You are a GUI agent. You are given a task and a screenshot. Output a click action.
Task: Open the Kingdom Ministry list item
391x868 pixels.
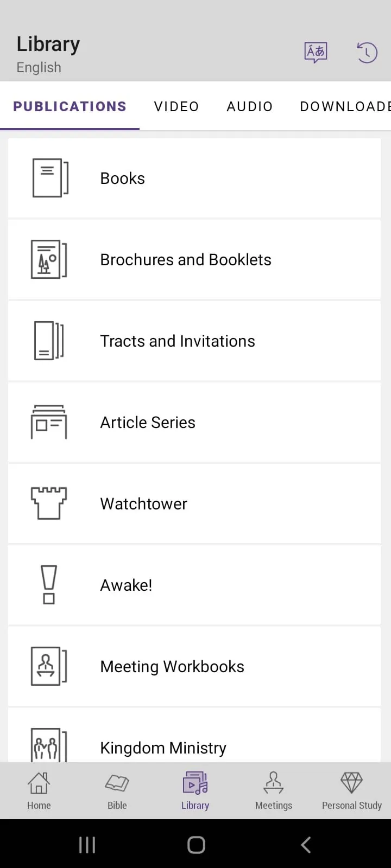[x=163, y=748]
